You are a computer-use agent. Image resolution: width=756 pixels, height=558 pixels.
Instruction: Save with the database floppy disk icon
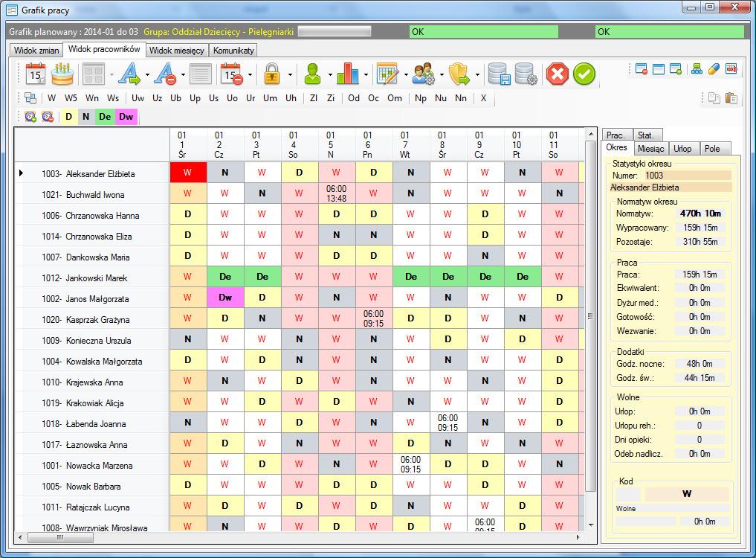click(499, 74)
